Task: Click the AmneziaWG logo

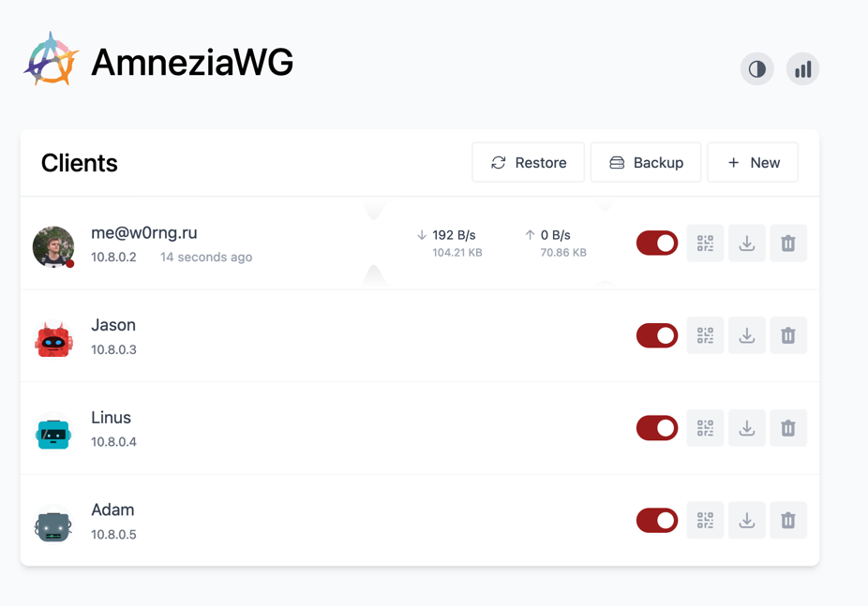Action: (51, 61)
